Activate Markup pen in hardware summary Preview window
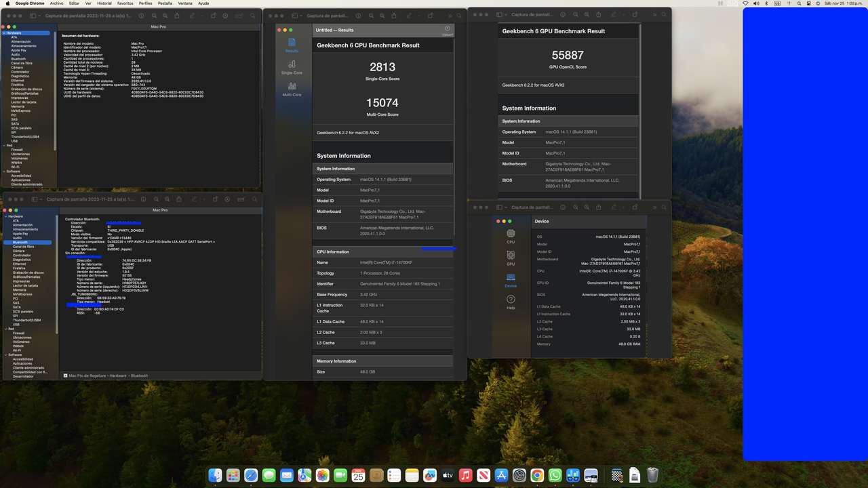 coord(192,15)
